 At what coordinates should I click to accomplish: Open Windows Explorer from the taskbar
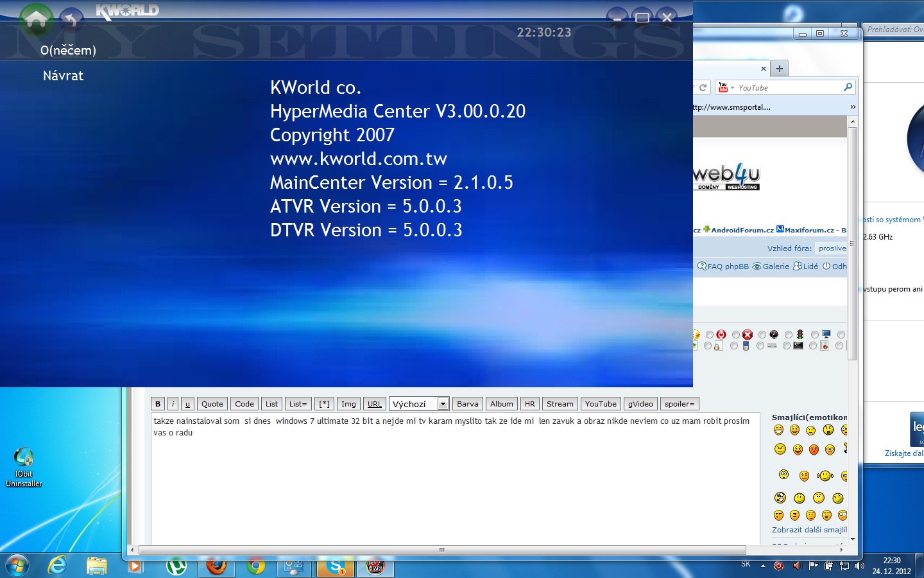coord(96,566)
